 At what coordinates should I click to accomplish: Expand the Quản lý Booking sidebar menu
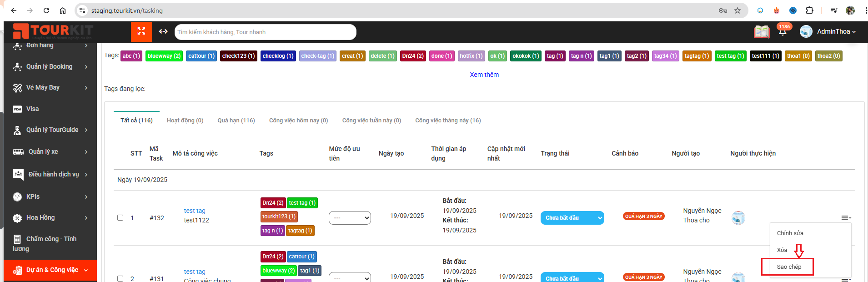click(x=50, y=66)
